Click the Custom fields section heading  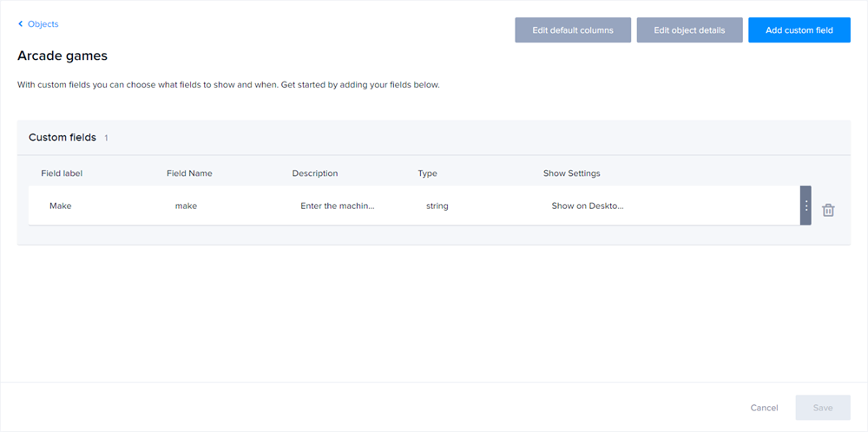tap(62, 137)
